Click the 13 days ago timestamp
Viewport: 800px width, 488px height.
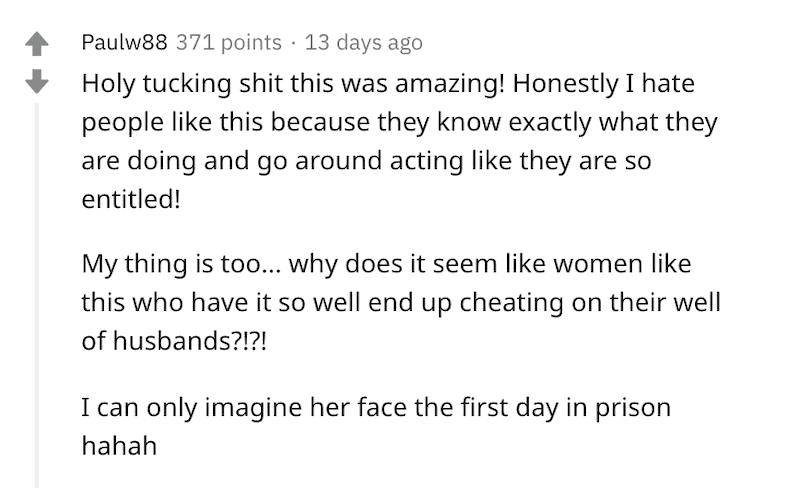click(363, 42)
